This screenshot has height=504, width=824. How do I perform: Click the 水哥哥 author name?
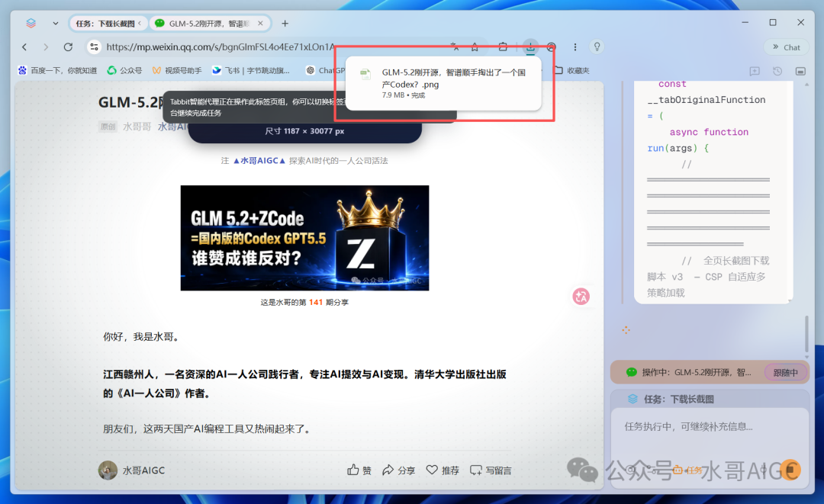tap(137, 127)
